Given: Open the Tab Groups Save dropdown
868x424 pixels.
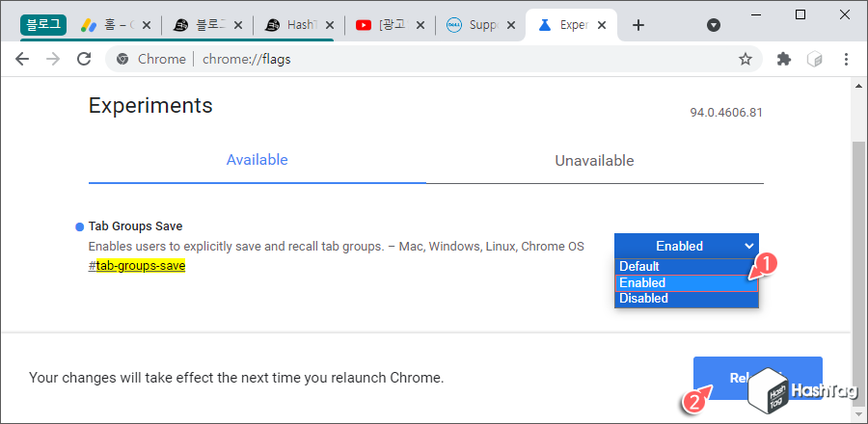Looking at the screenshot, I should coord(687,246).
